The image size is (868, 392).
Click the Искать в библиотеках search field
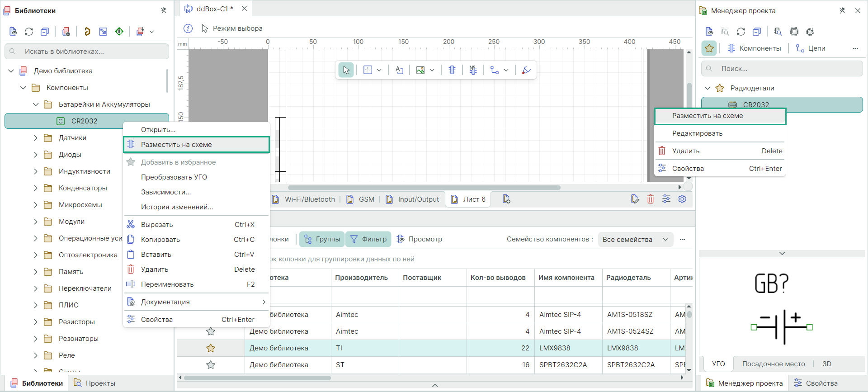(87, 52)
